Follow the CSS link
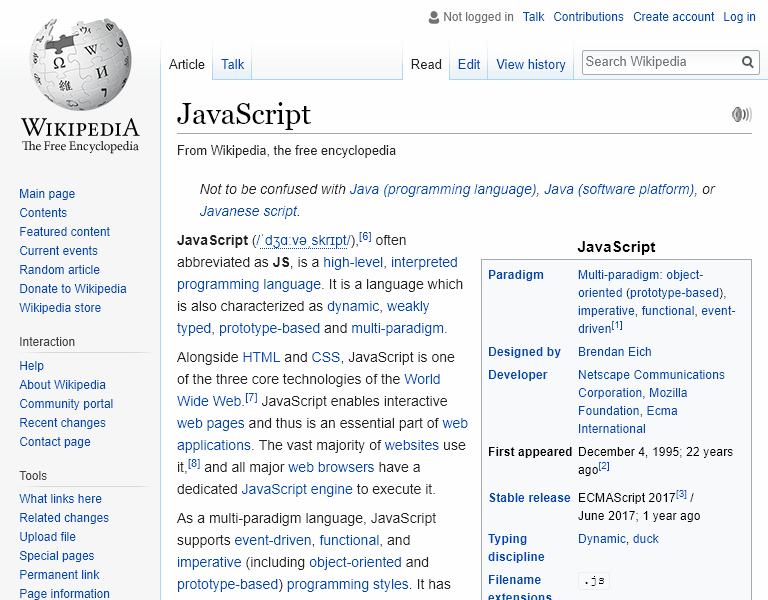Screen dimensions: 768x600 [326, 358]
